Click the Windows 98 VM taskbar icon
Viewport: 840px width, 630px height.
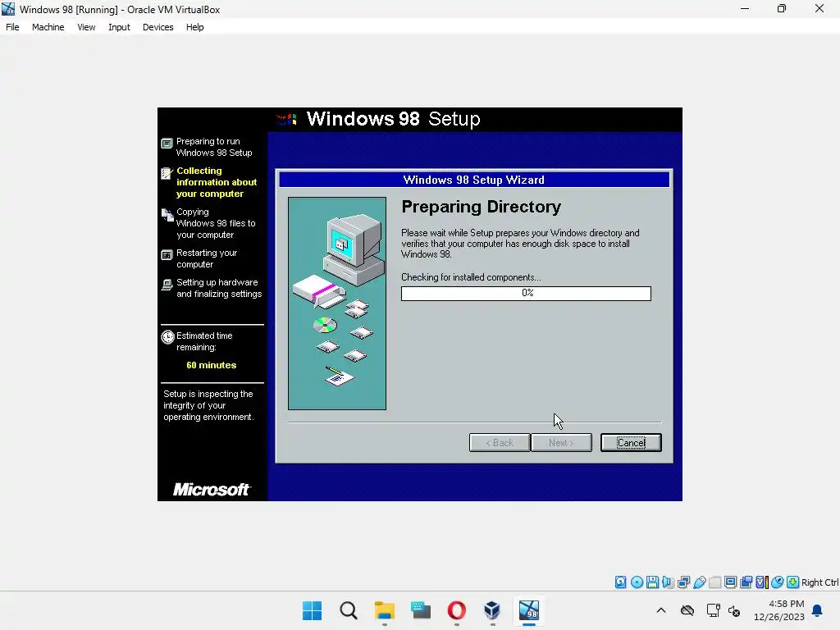coord(529,610)
